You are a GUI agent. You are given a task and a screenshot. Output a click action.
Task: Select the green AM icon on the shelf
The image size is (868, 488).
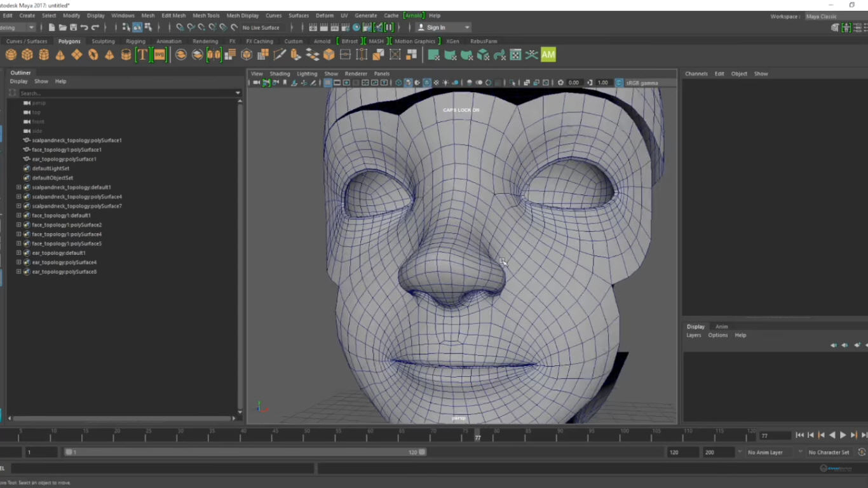pyautogui.click(x=548, y=55)
